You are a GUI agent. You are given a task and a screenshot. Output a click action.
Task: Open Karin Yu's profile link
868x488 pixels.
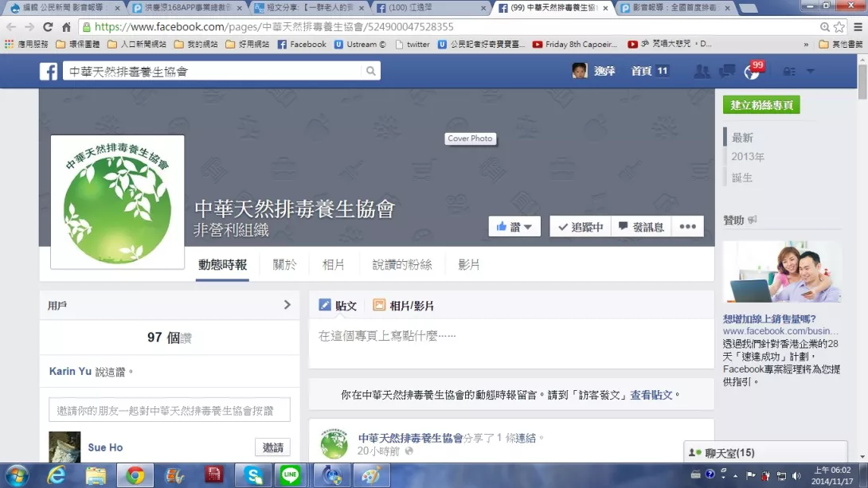(70, 371)
